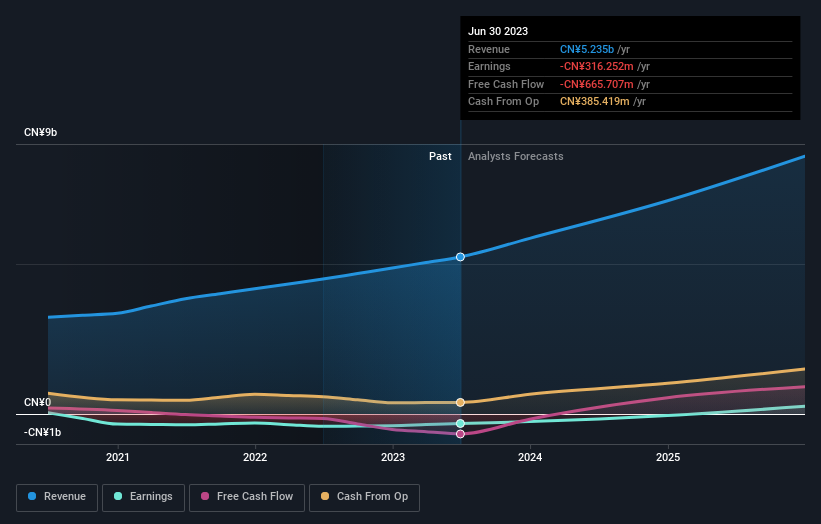Image resolution: width=821 pixels, height=524 pixels.
Task: Select the pink Free Cash Flow data point
Action: [x=460, y=434]
